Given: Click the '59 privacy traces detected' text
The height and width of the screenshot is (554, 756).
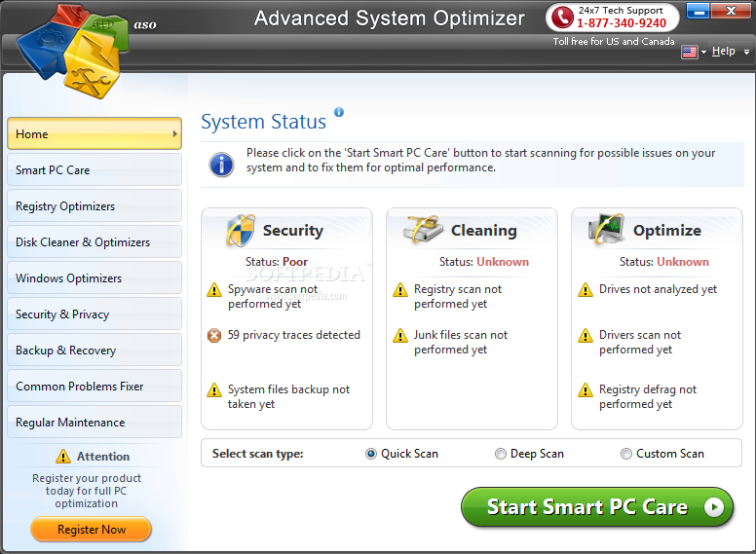Looking at the screenshot, I should (x=294, y=335).
